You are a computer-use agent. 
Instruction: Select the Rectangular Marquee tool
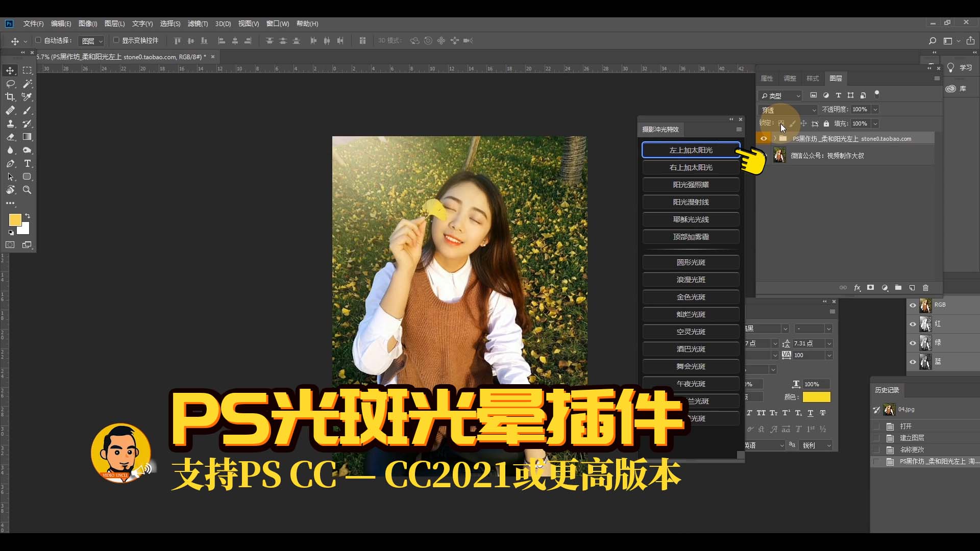(27, 70)
